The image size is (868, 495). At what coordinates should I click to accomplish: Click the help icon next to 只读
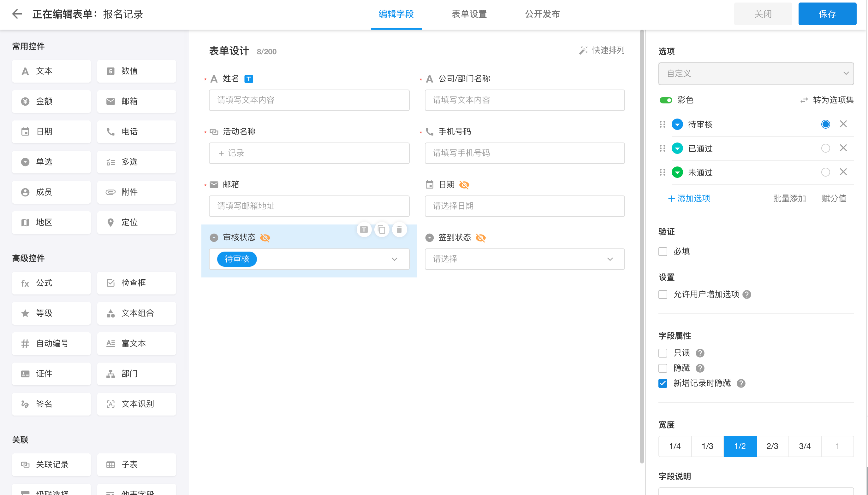(699, 353)
